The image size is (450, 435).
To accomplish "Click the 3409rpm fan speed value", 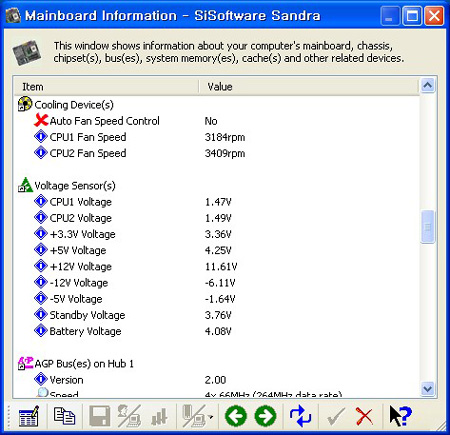I will pos(225,153).
